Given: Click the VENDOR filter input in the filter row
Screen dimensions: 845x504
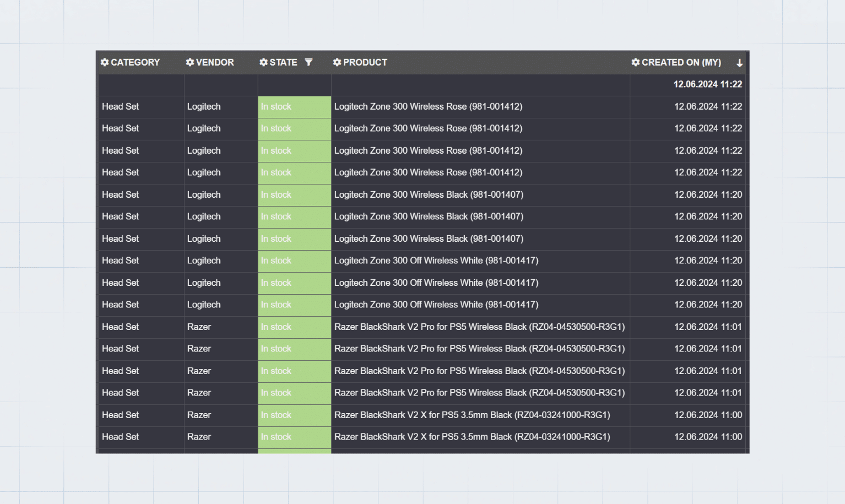Looking at the screenshot, I should pyautogui.click(x=220, y=84).
